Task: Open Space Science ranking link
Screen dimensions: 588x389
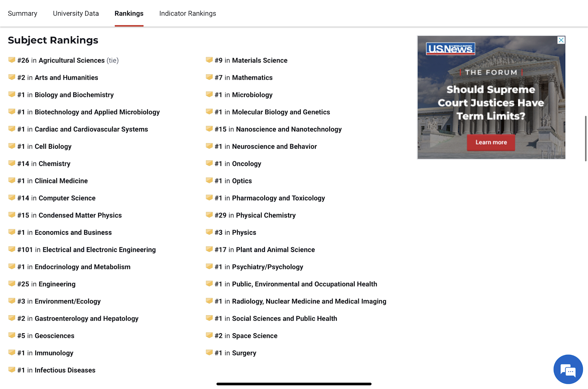Action: pos(255,336)
